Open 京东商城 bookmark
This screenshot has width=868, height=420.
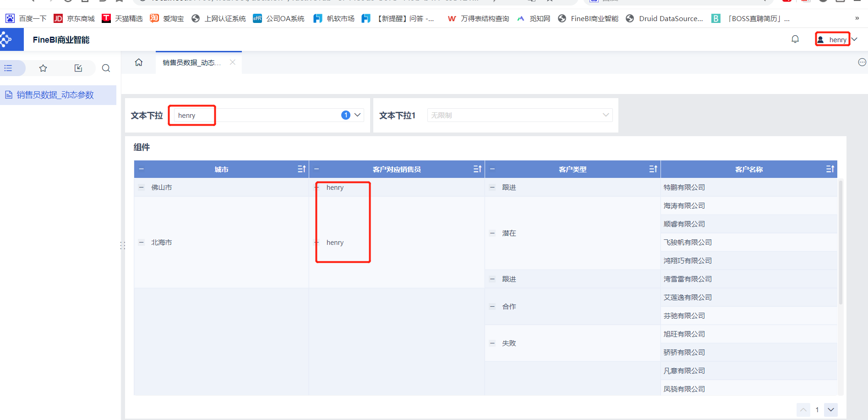74,18
